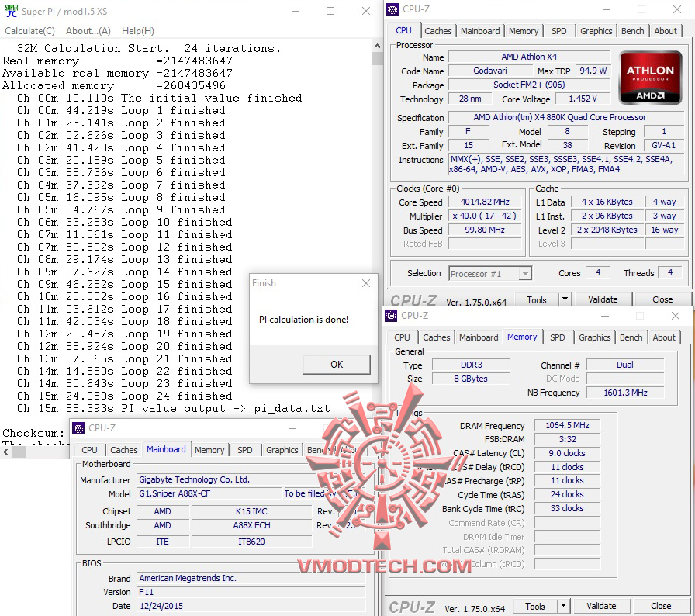This screenshot has width=695, height=616.
Task: Switch to Caches tab in top CPU-Z window
Action: click(x=438, y=31)
